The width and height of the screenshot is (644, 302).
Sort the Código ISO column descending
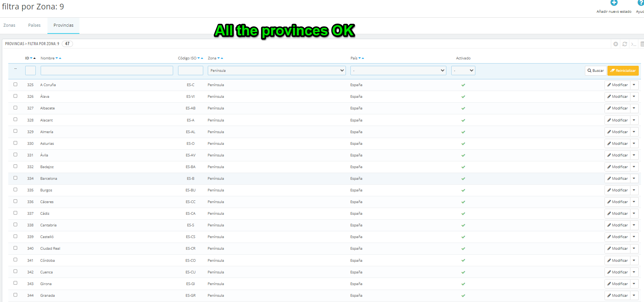199,58
